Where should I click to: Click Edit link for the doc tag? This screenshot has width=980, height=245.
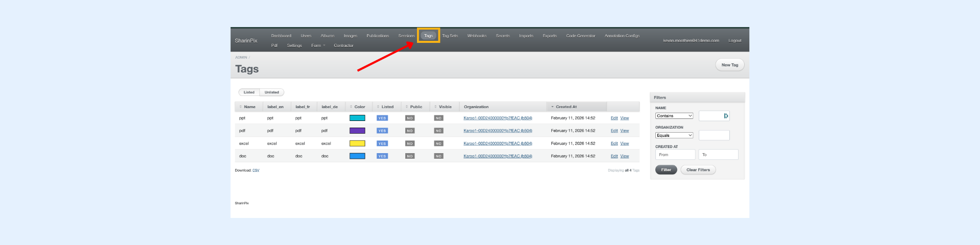tap(614, 156)
